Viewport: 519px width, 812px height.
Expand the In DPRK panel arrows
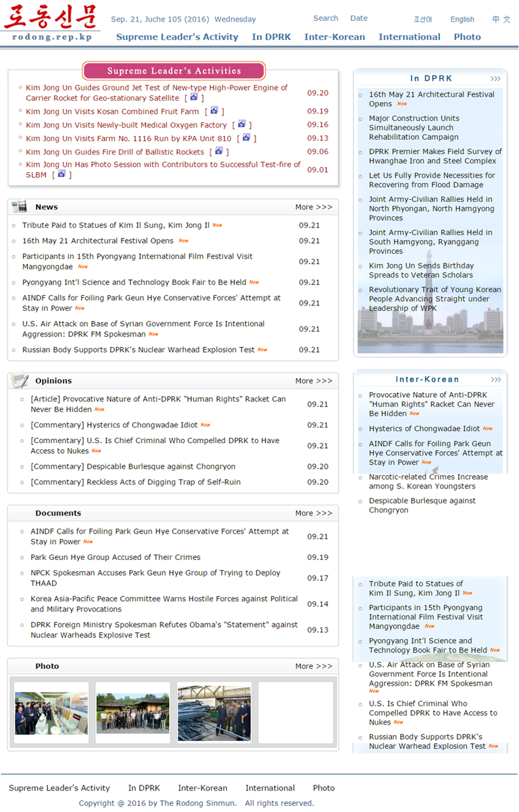(495, 78)
